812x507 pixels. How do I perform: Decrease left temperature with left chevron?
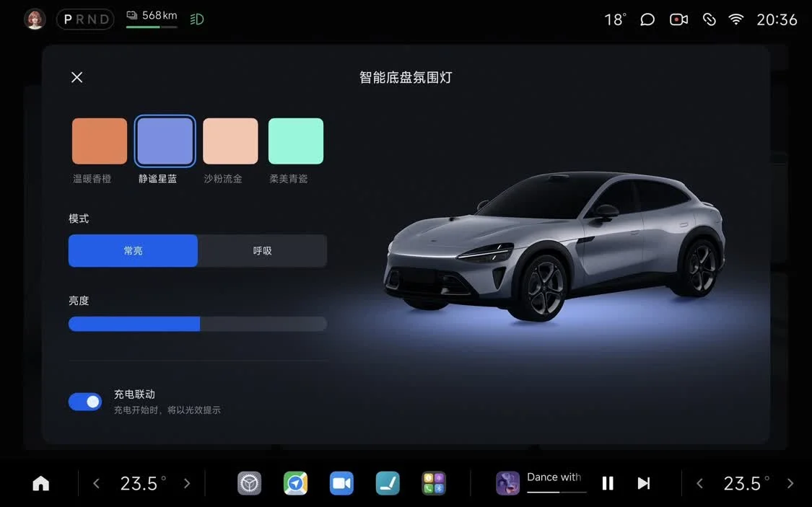pyautogui.click(x=97, y=483)
